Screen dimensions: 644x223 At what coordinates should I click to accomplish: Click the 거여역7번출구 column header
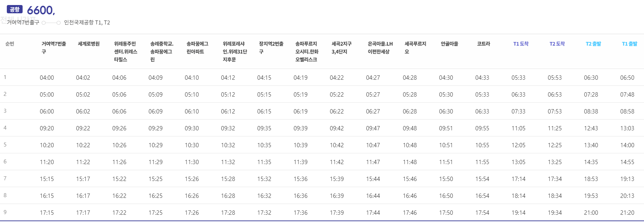[54, 48]
